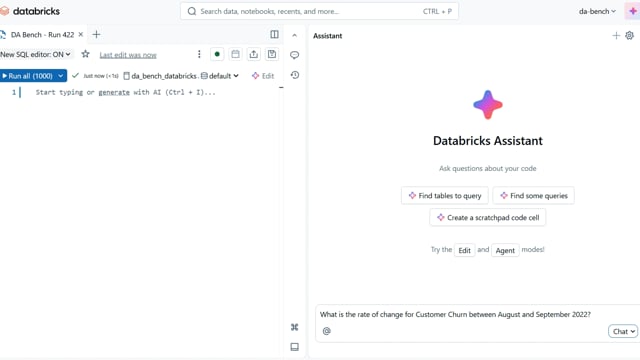This screenshot has height=360, width=640.
Task: Select da_bench_databricks catalog
Action: tap(160, 76)
